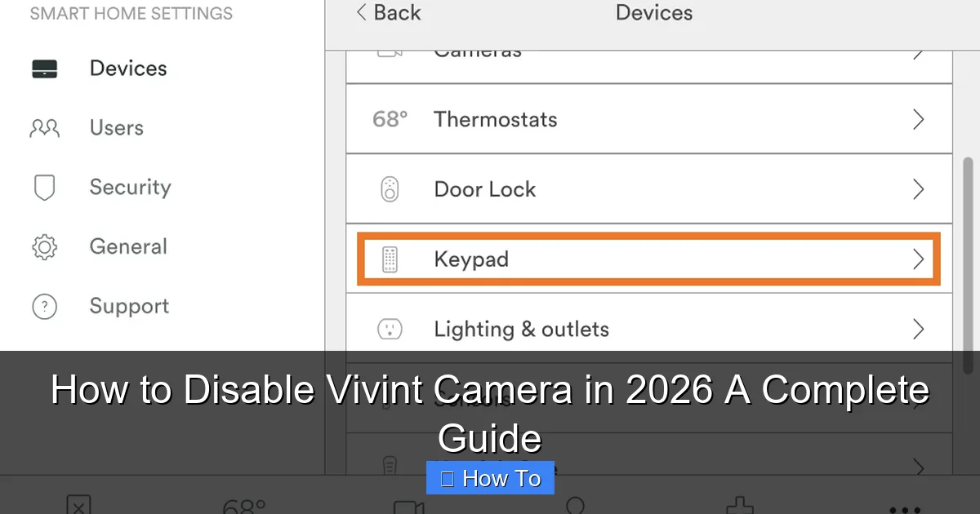Select the Devices icon in the sidebar
The image size is (980, 514).
coord(43,69)
